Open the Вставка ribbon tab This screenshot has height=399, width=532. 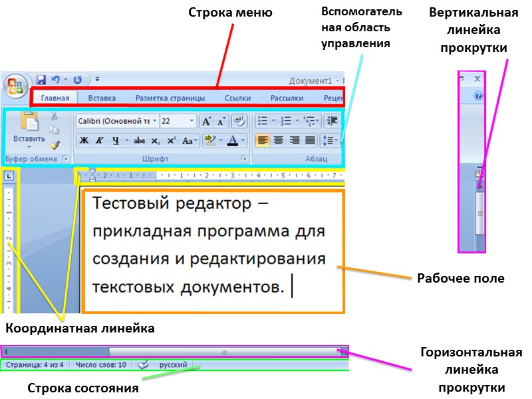[102, 98]
